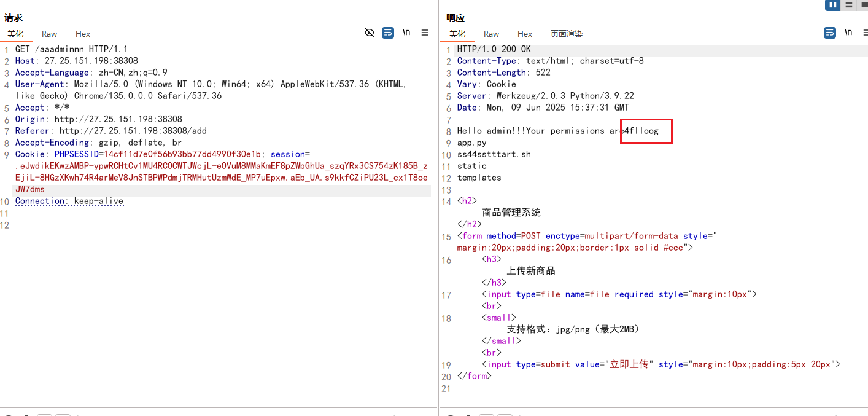Toggle \n newline display in response panel
The height and width of the screenshot is (416, 868).
click(848, 33)
